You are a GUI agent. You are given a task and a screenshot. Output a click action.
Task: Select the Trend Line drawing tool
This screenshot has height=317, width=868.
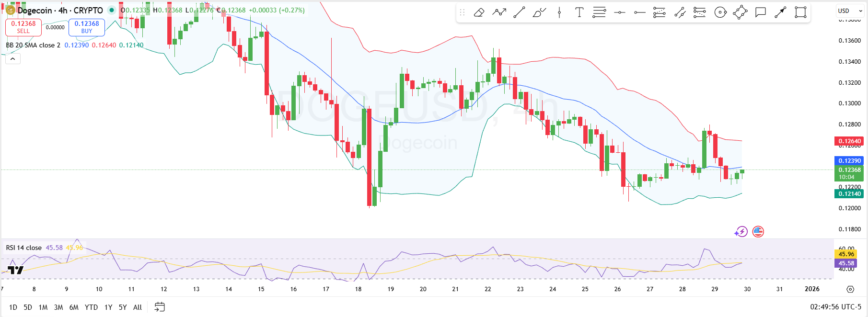tap(519, 12)
